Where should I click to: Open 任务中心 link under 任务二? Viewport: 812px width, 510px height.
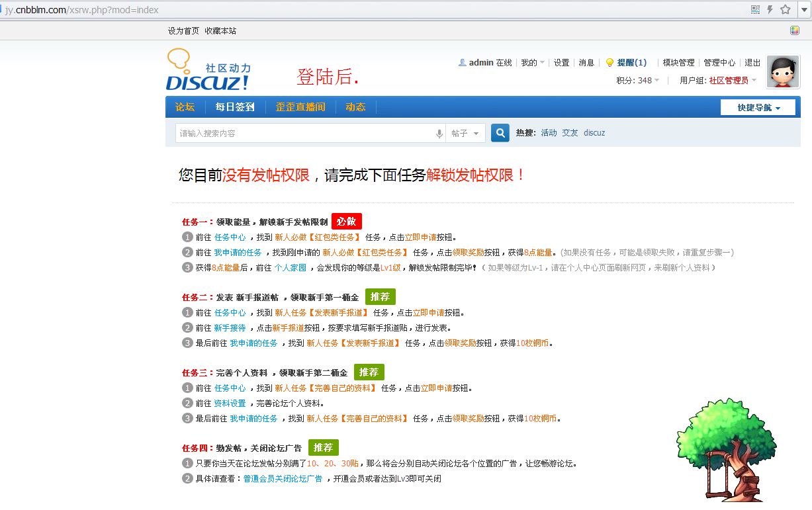click(230, 313)
